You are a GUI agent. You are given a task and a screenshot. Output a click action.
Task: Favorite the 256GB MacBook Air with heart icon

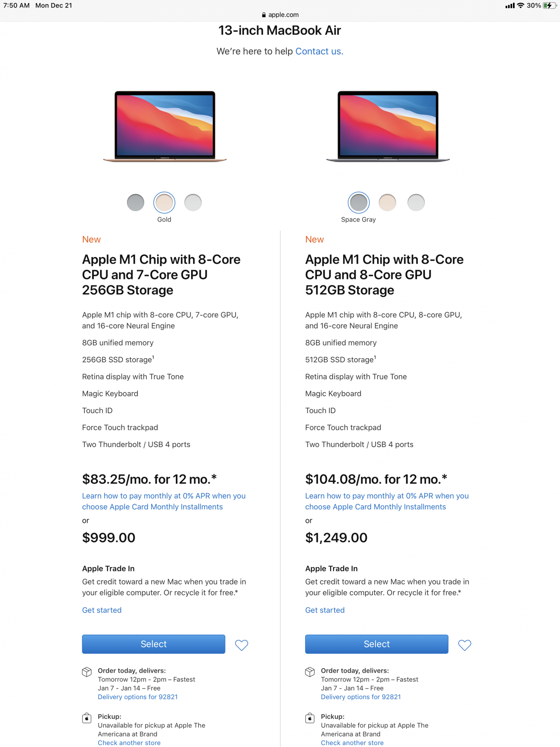(242, 645)
